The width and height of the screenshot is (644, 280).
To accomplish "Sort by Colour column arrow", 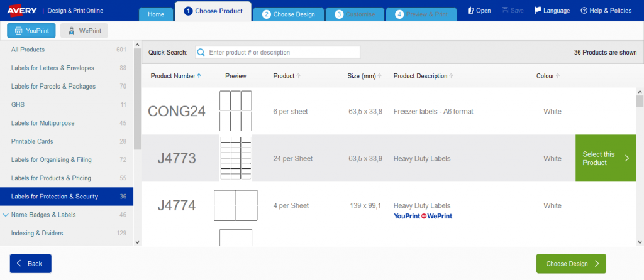I will [x=558, y=76].
